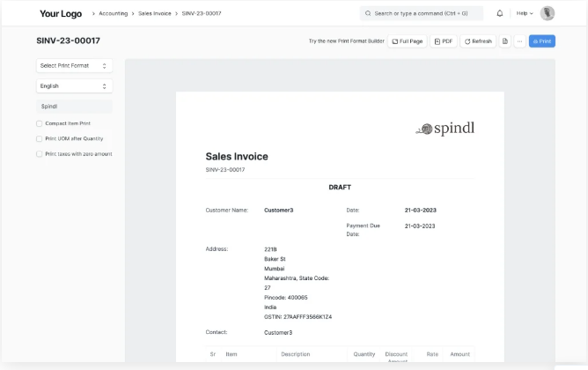588x370 pixels.
Task: Click the page title SINV-23-00017
Action: coord(69,41)
